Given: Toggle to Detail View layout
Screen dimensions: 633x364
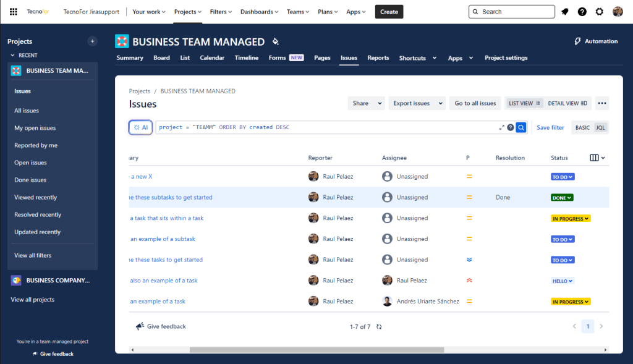Looking at the screenshot, I should click(567, 103).
